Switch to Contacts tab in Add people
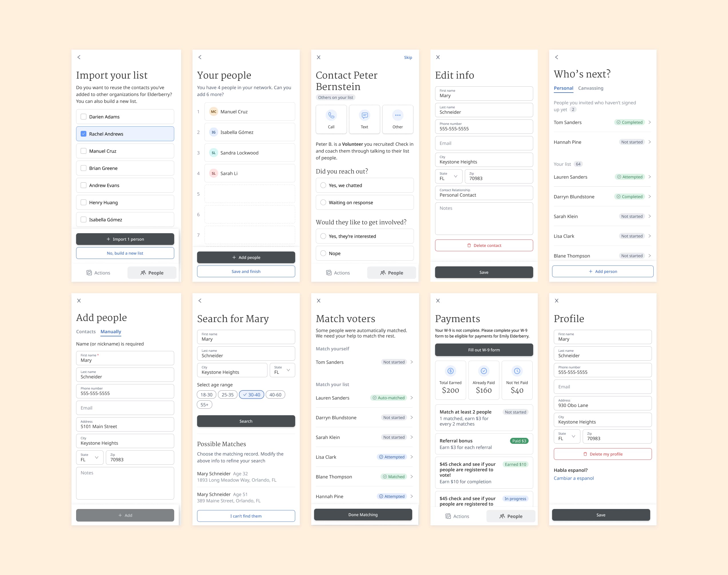Screen dimensions: 728x575 pyautogui.click(x=86, y=332)
